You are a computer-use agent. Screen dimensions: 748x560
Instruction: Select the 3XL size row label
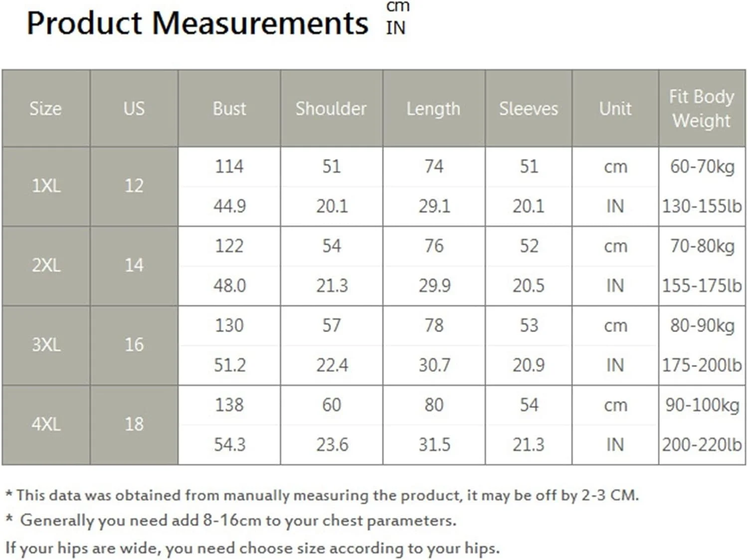click(46, 345)
